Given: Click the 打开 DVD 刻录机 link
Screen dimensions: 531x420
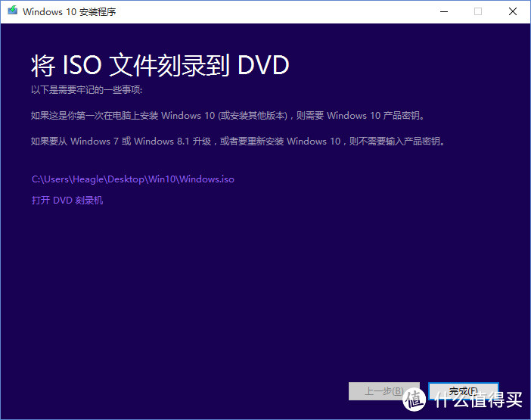Looking at the screenshot, I should [67, 201].
